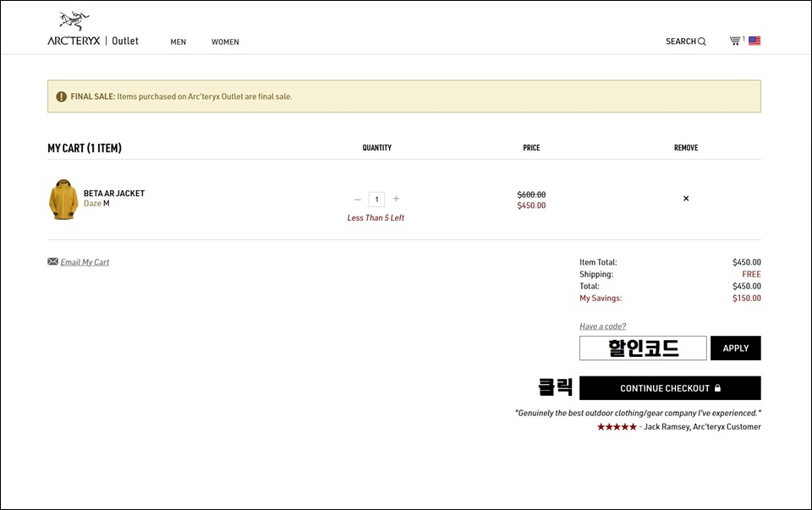Click the five-star rating under the quote
The height and width of the screenshot is (510, 812).
617,426
